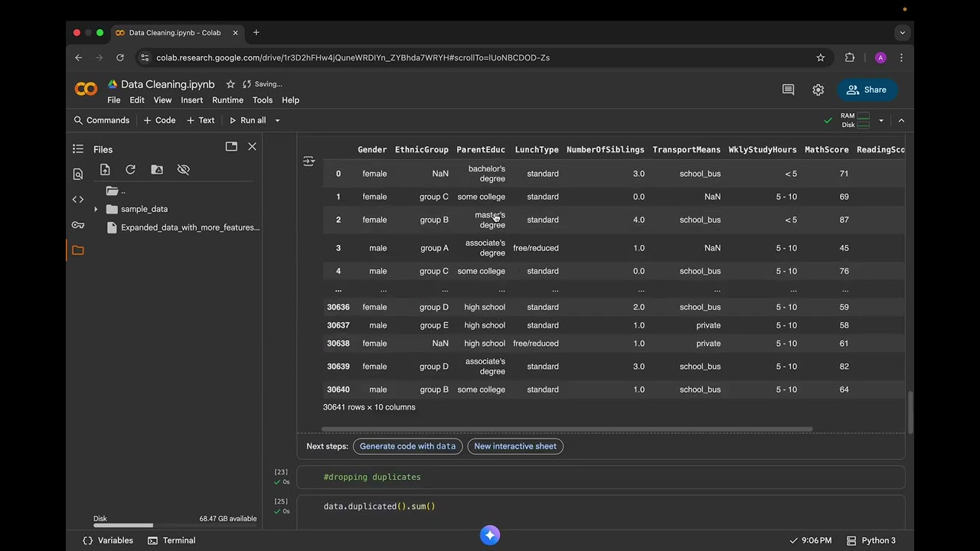Expand the Run all options dropdown

(277, 120)
